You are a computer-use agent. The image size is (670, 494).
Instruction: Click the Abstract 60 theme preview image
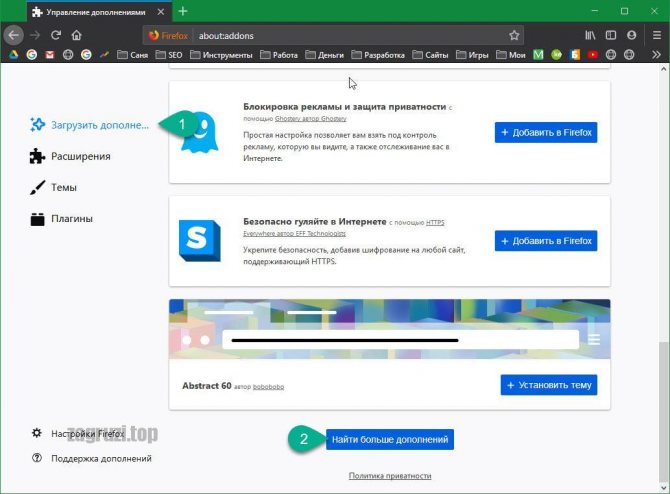pos(390,329)
